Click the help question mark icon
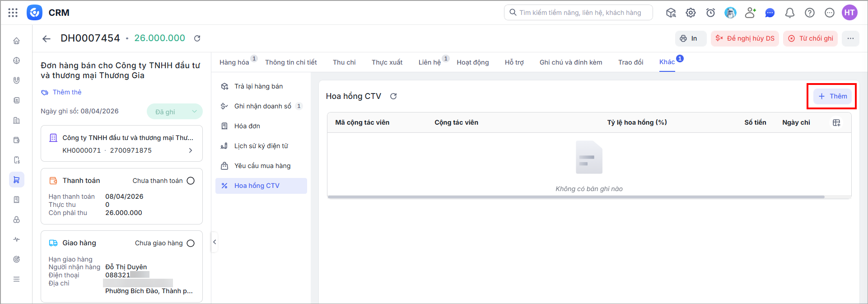The height and width of the screenshot is (304, 868). pyautogui.click(x=809, y=13)
